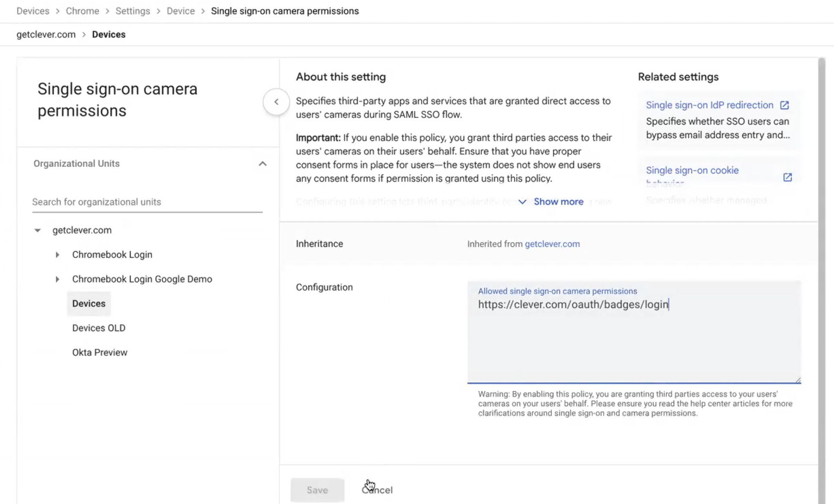Click the Cancel button

(376, 490)
